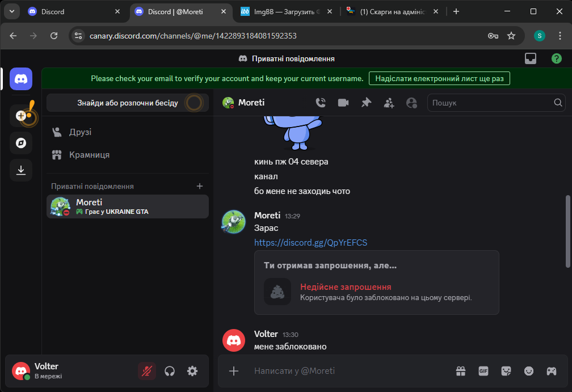The height and width of the screenshot is (392, 572).
Task: Create a new private message with plus
Action: [200, 186]
